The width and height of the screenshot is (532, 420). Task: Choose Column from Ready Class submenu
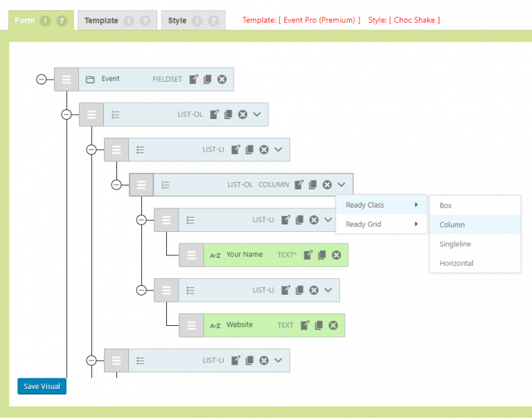pyautogui.click(x=452, y=225)
